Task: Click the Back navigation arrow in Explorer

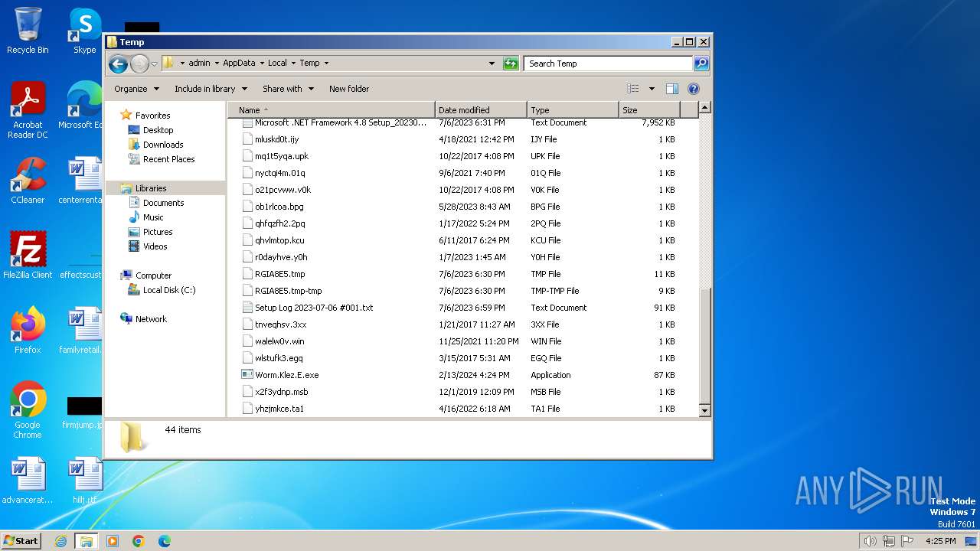Action: tap(118, 64)
